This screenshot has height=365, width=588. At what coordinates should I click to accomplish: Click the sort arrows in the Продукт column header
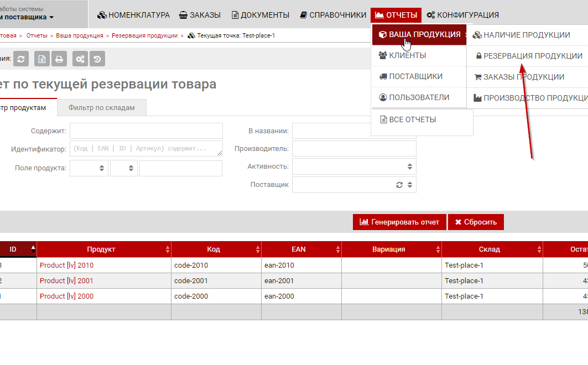coord(168,249)
